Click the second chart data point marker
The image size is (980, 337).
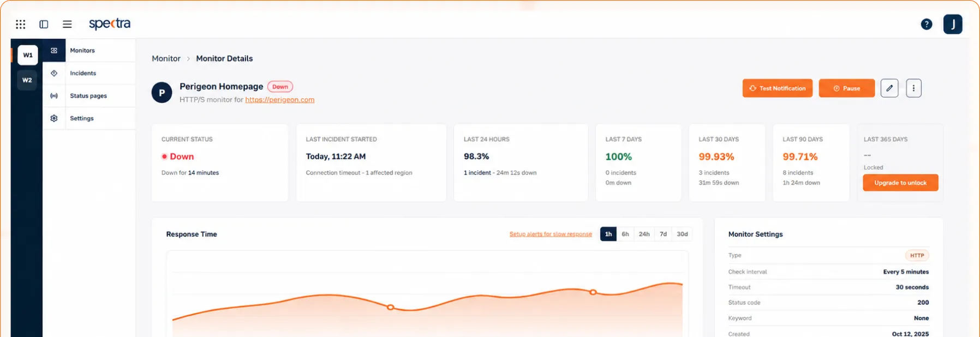[593, 292]
